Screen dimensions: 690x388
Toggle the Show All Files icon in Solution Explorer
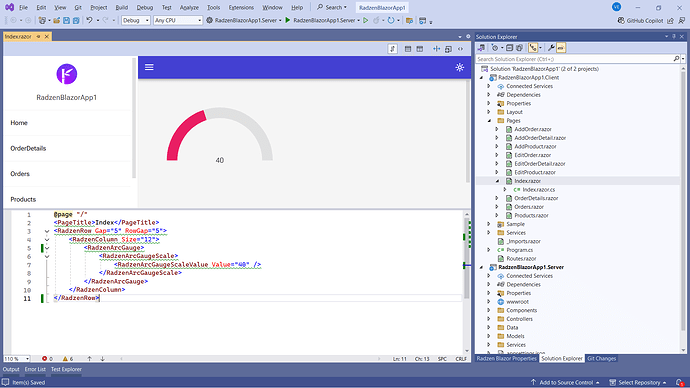(519, 48)
